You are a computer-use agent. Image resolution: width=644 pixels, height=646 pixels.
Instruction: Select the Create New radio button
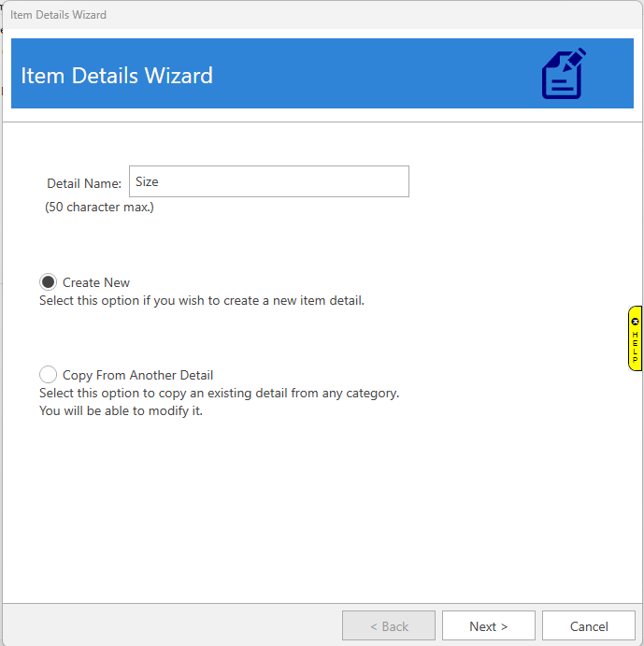point(49,282)
